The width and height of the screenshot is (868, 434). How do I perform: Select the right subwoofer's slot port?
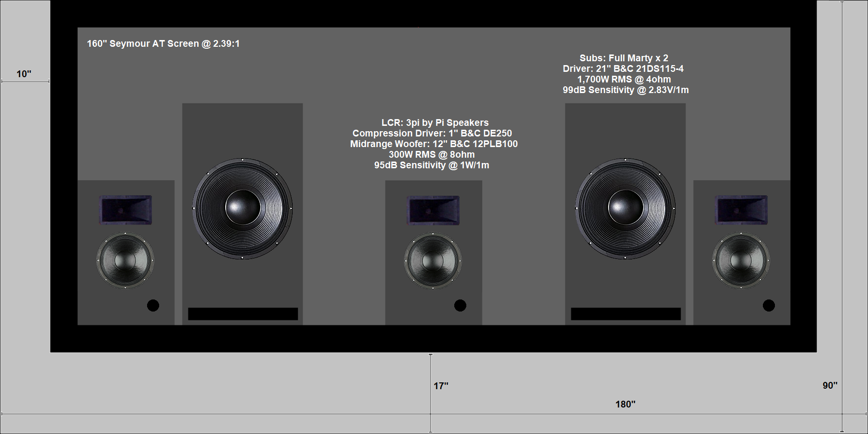[625, 314]
